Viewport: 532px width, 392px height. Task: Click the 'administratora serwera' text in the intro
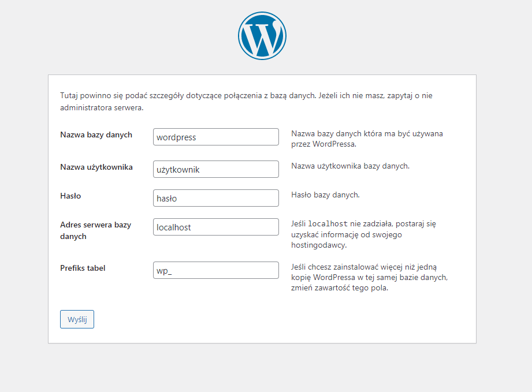pyautogui.click(x=101, y=108)
